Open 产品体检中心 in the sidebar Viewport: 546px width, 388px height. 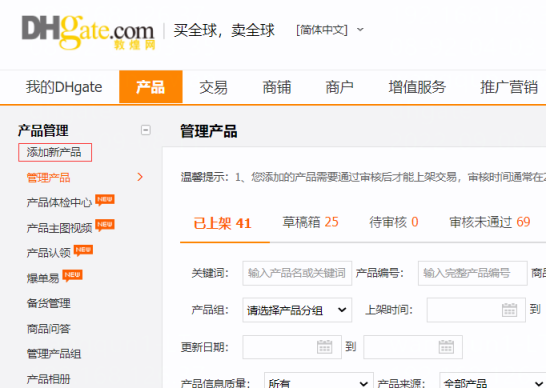[x=59, y=202]
